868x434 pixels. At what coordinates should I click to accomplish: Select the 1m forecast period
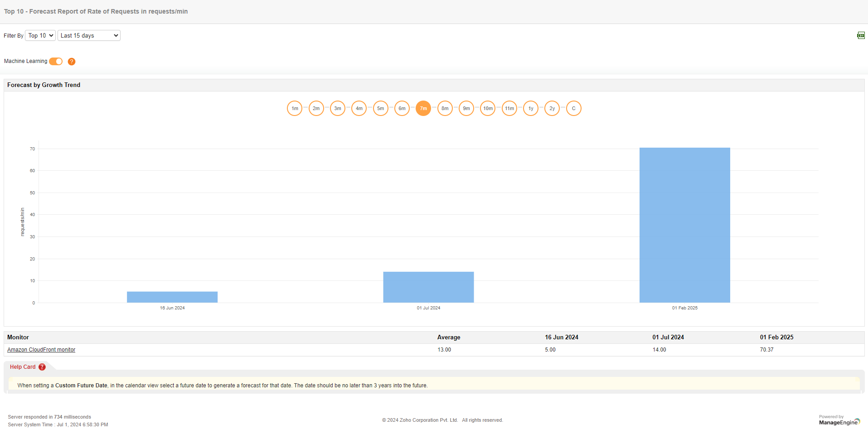point(295,108)
